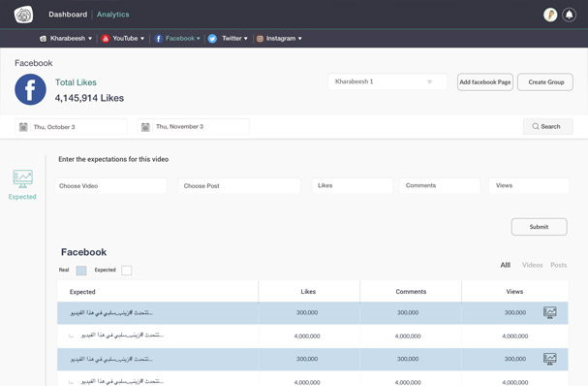Open the notifications bell
The width and height of the screenshot is (588, 386).
coord(569,15)
